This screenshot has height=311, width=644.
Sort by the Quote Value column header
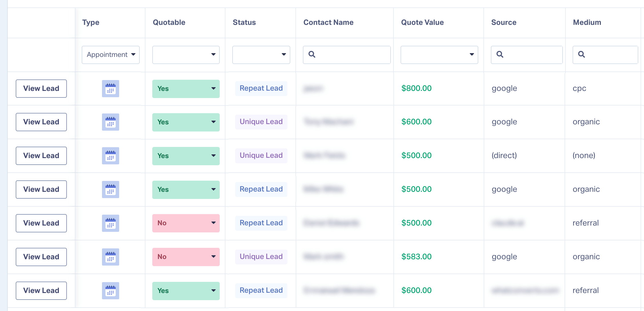[422, 22]
